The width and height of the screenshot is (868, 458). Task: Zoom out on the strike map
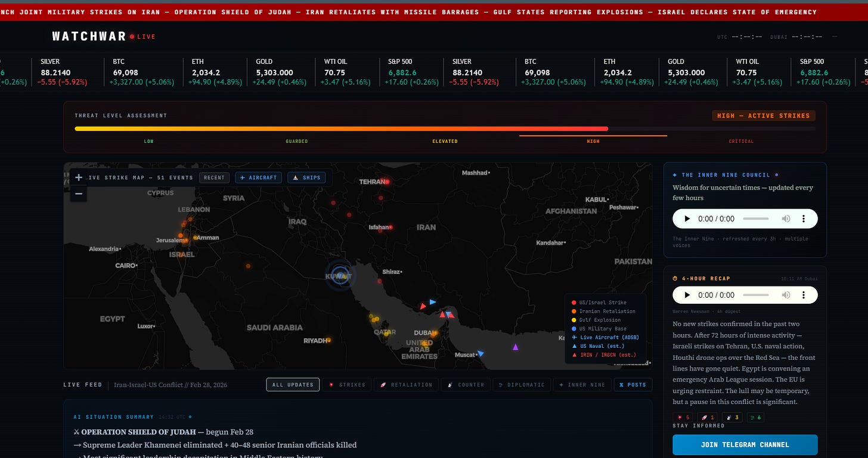tap(78, 194)
